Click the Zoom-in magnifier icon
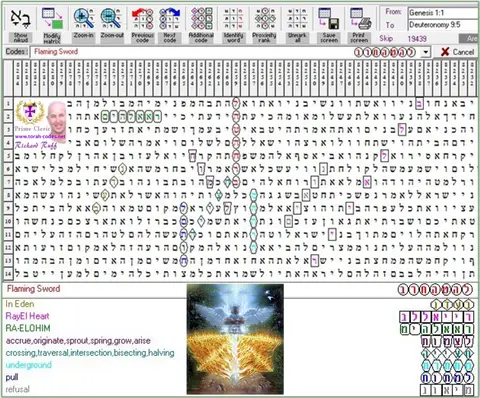This screenshot has width=480, height=398. [x=84, y=19]
